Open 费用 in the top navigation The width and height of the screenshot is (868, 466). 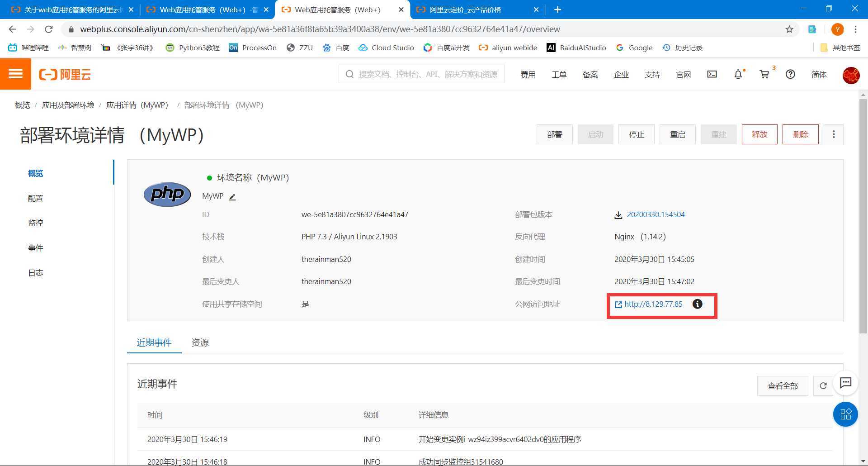[x=528, y=75]
